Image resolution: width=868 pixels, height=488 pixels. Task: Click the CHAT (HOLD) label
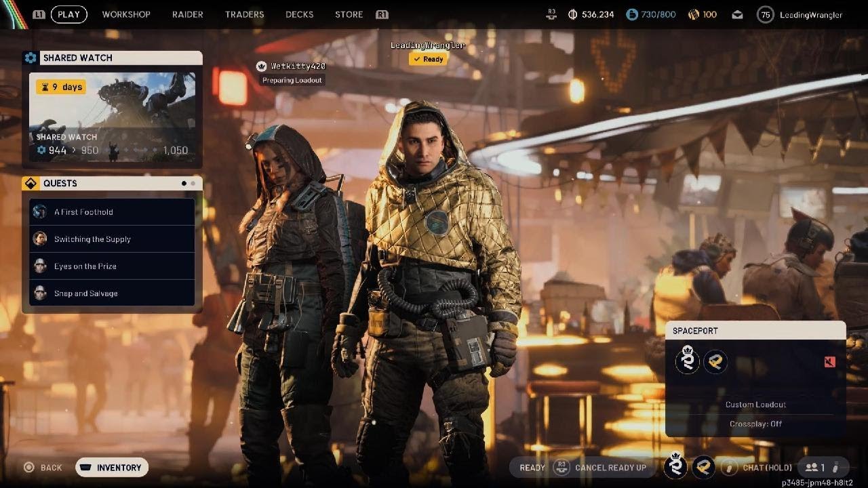pos(768,468)
